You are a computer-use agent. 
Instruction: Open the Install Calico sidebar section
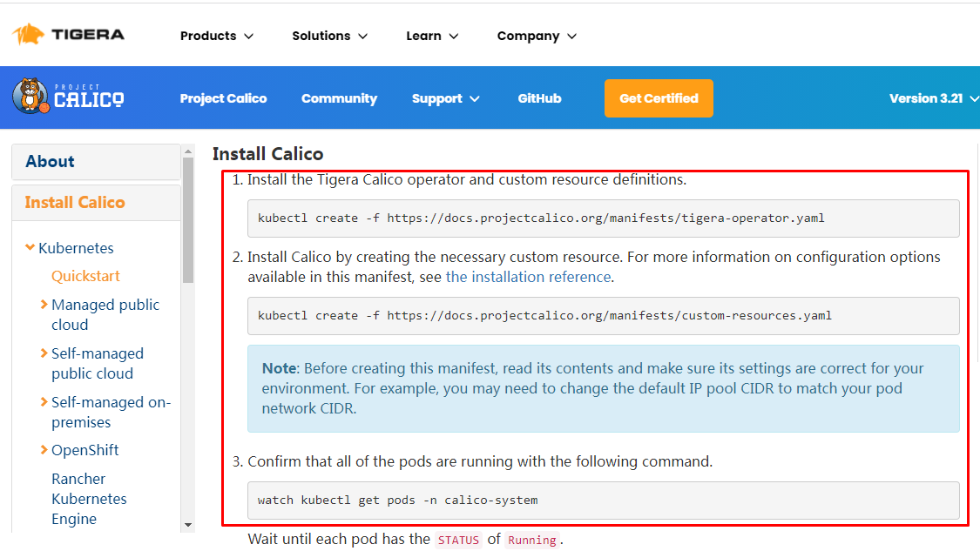click(x=96, y=203)
